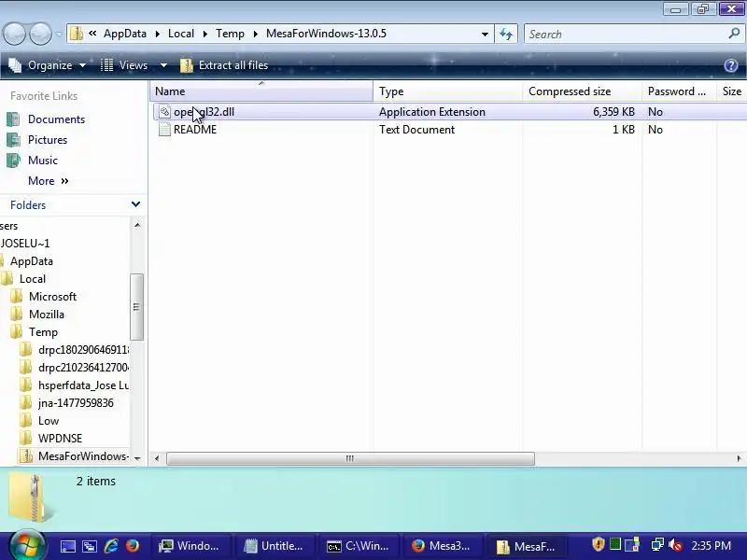Select jna-1477959836 folder in tree

click(76, 403)
